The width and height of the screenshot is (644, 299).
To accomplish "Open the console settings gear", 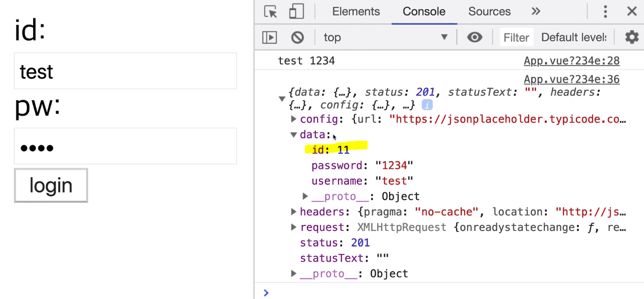I will (x=631, y=37).
